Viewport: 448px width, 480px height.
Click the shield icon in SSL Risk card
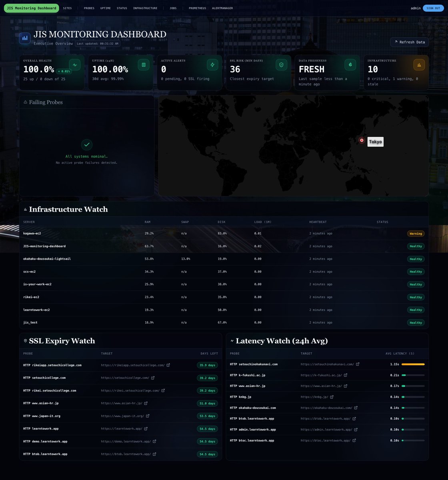coord(281,65)
